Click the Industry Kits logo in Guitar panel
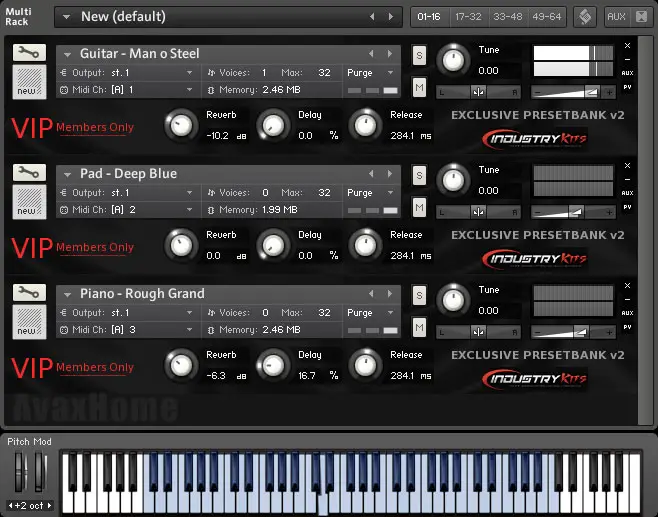Viewport: 658px width, 517px height. pos(535,139)
